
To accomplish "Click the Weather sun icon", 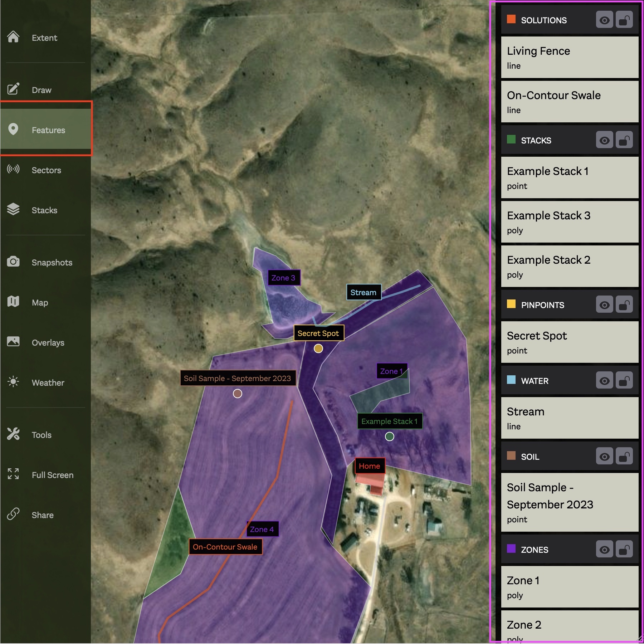I will (x=13, y=382).
